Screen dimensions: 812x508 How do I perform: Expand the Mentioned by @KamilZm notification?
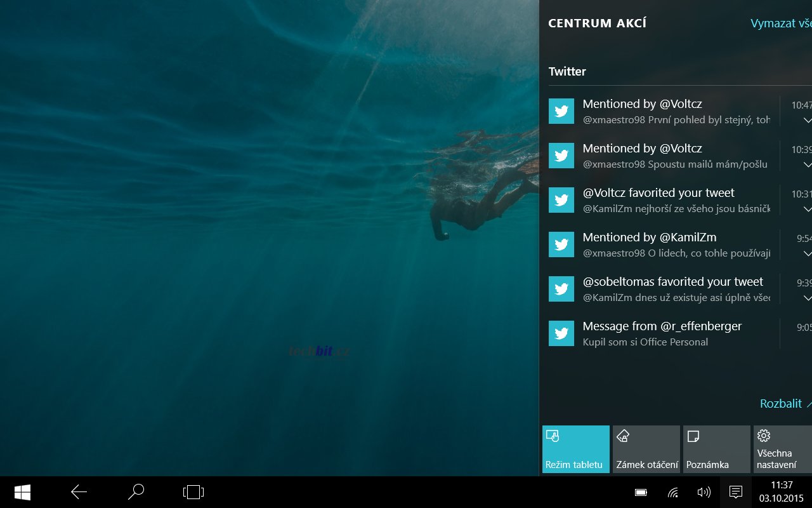click(807, 253)
